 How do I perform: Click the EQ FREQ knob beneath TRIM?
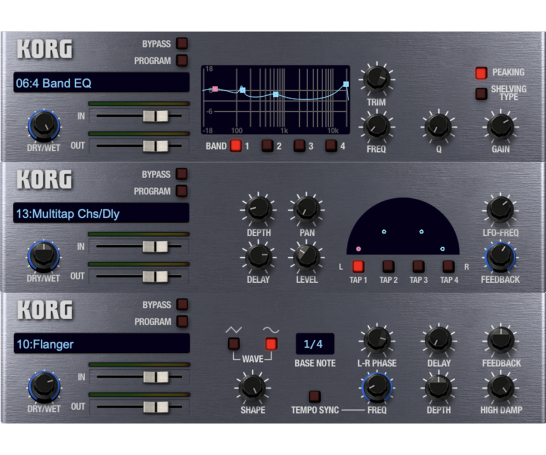(377, 126)
